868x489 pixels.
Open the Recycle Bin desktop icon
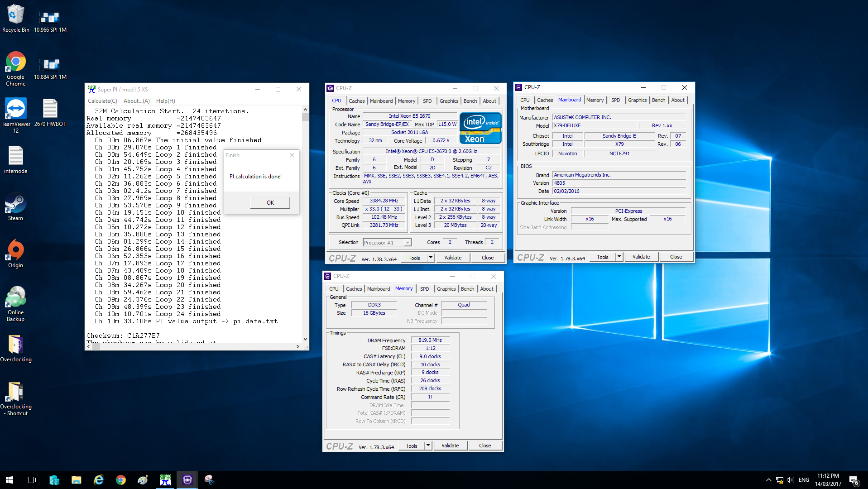click(15, 18)
